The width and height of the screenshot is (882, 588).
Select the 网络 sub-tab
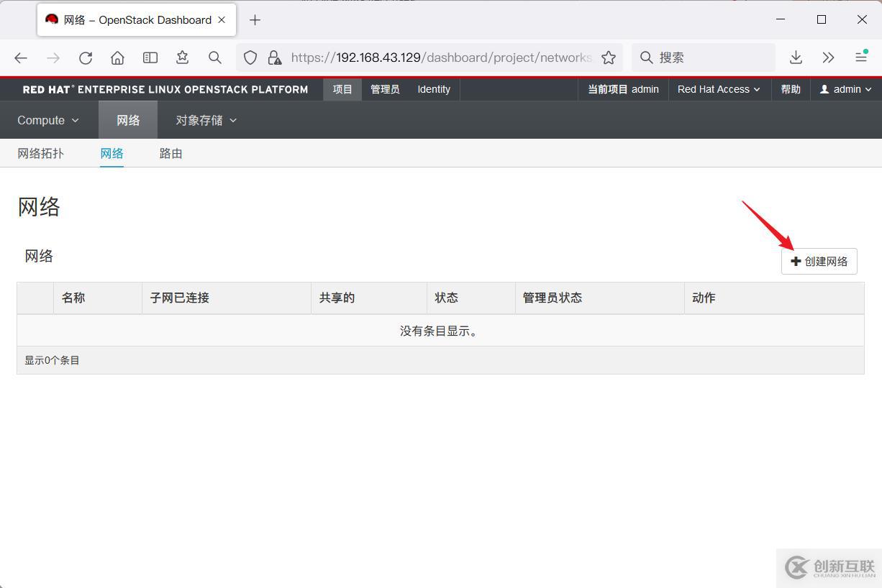(x=112, y=153)
